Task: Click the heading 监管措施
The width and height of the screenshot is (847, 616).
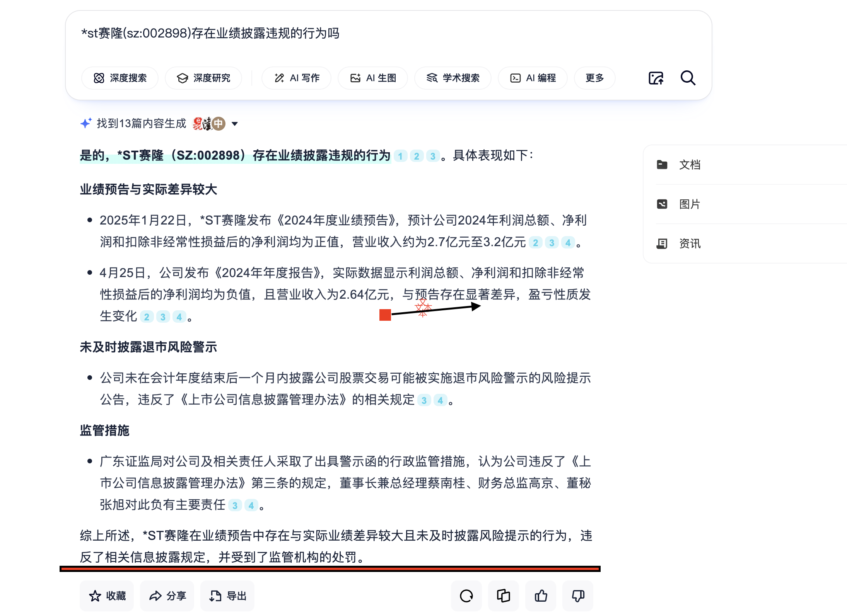Action: [x=104, y=431]
